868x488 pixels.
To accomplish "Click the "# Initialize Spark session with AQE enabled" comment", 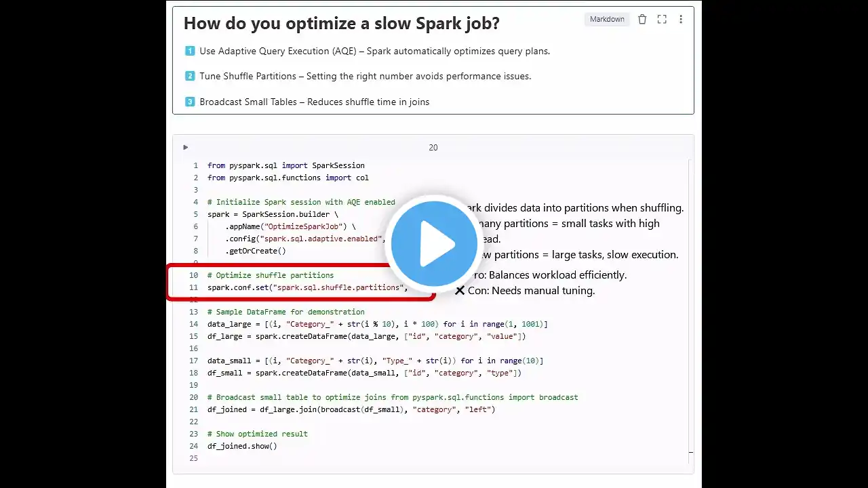I will 301,202.
